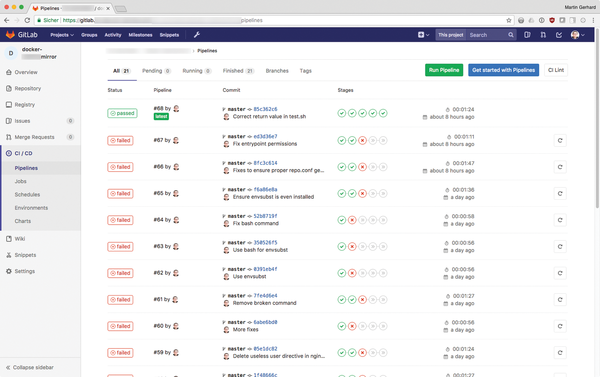Bookmark page with browser star icon
600x377 pixels.
[509, 20]
